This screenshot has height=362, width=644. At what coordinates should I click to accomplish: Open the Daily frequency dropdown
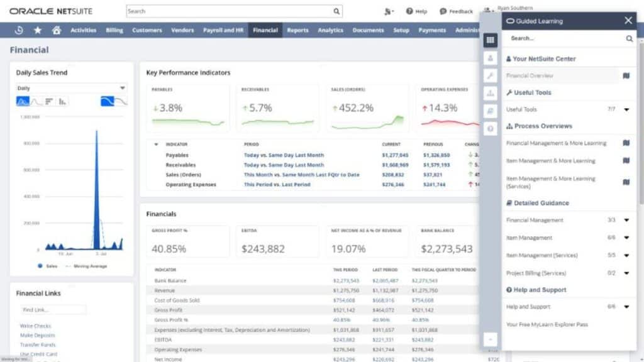(x=69, y=88)
